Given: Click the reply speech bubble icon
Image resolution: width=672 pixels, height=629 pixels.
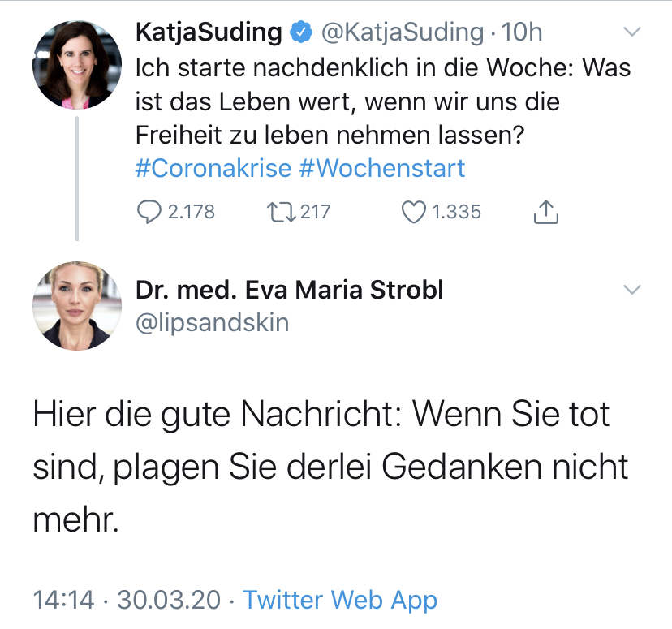Looking at the screenshot, I should [149, 212].
